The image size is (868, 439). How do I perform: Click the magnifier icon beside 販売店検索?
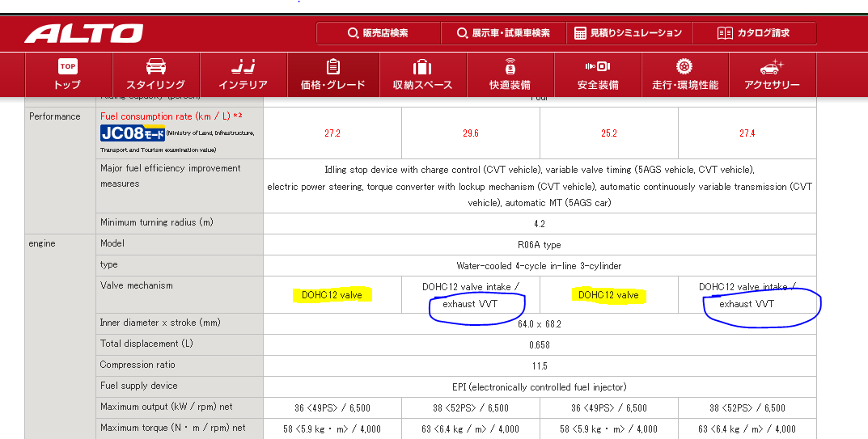(353, 33)
